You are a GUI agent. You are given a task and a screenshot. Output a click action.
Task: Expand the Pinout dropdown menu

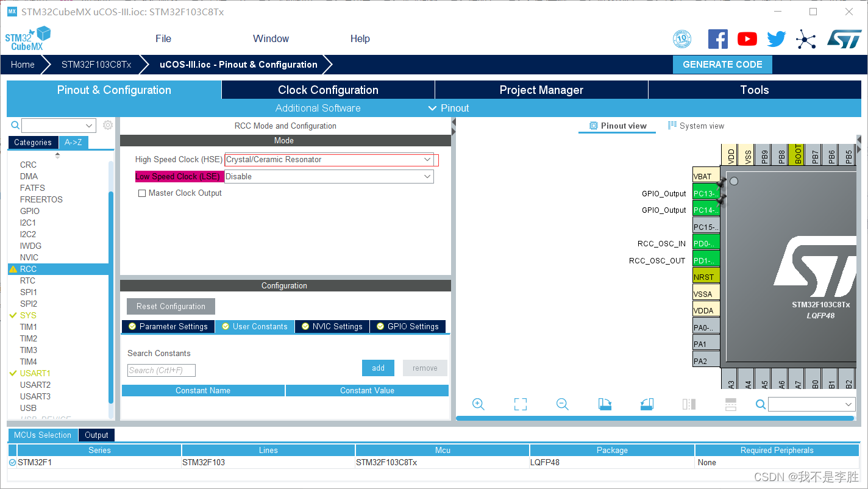[x=449, y=108]
